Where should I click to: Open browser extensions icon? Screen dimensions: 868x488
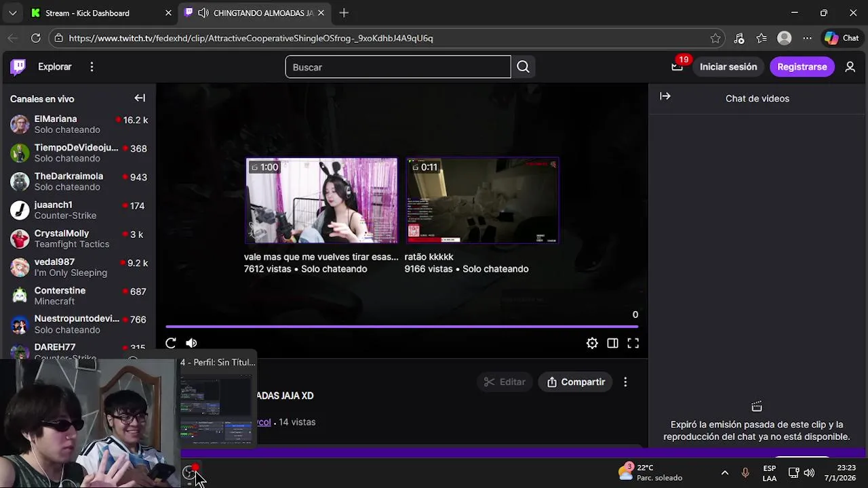[x=739, y=38]
